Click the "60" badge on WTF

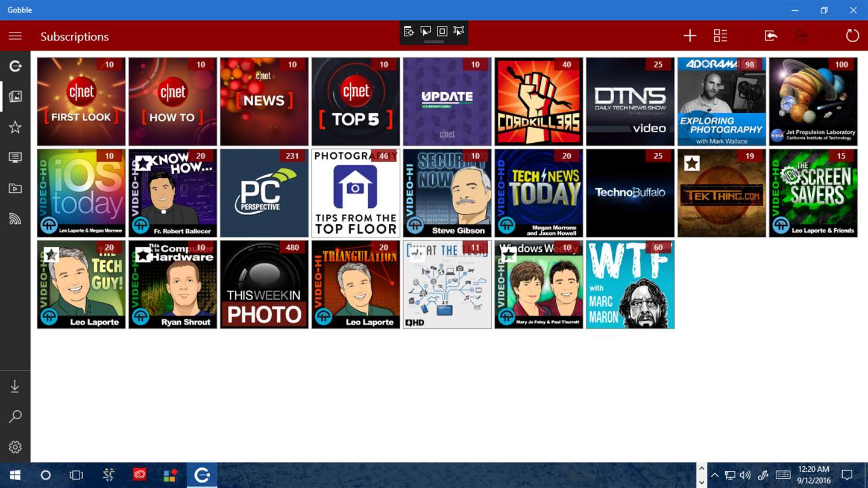tap(658, 248)
